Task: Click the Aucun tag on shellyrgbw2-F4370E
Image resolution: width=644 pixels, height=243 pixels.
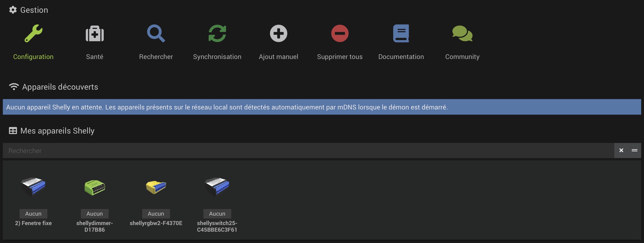Action: coord(156,214)
